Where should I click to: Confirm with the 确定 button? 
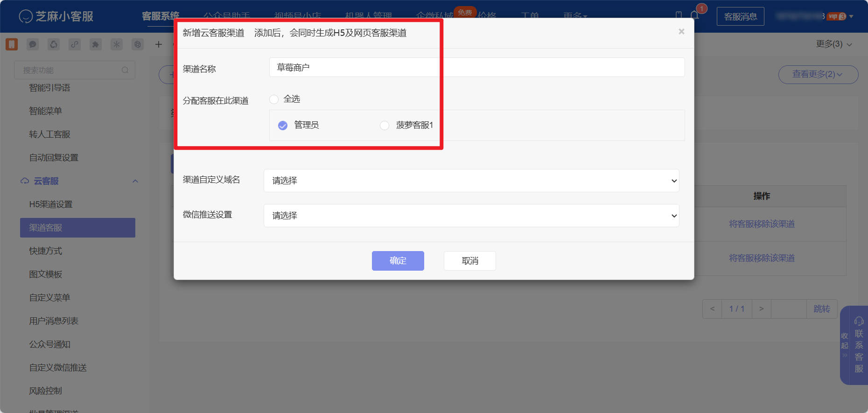(398, 261)
